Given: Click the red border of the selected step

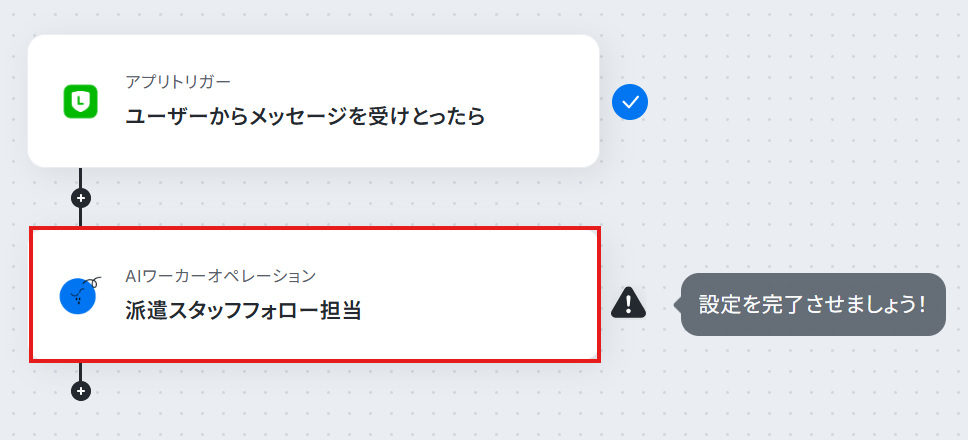Looking at the screenshot, I should pyautogui.click(x=315, y=228).
